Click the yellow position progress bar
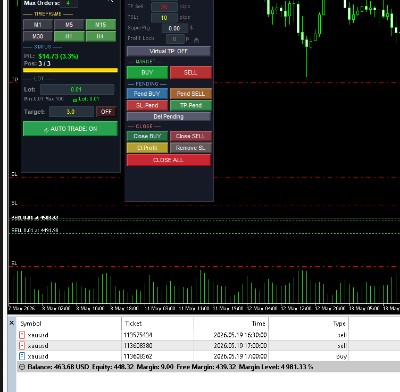This screenshot has width=400, height=392. (70, 70)
